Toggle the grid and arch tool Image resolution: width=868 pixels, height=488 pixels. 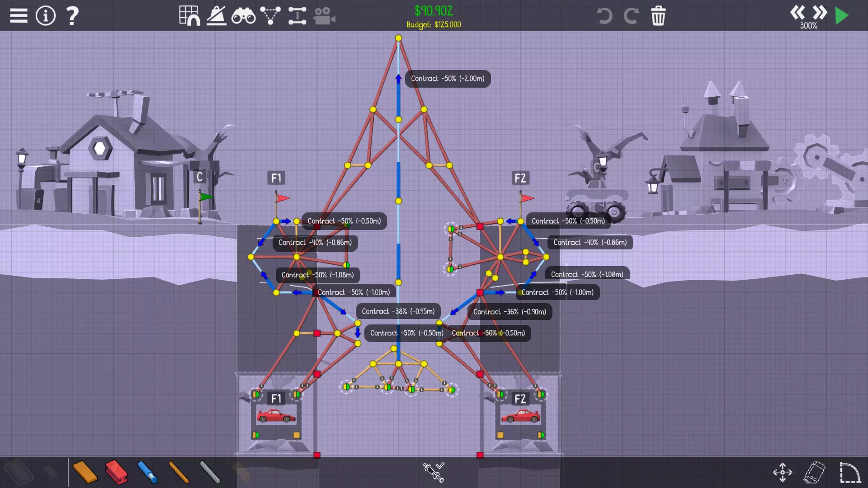[189, 16]
